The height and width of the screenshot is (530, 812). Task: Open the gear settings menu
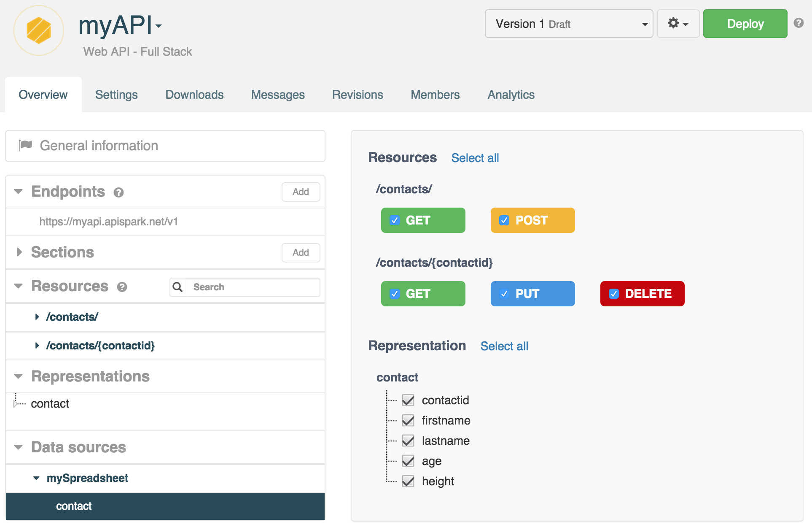pyautogui.click(x=678, y=24)
